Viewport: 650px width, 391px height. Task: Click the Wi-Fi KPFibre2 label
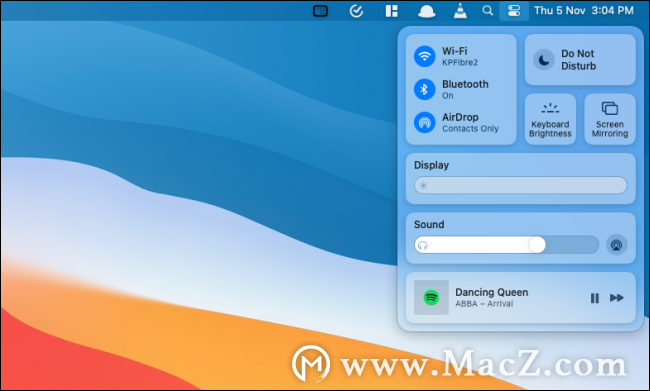point(460,56)
